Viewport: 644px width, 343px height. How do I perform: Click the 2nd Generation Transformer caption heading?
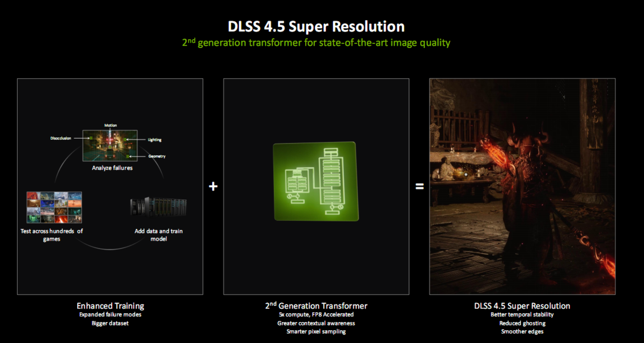click(x=316, y=306)
